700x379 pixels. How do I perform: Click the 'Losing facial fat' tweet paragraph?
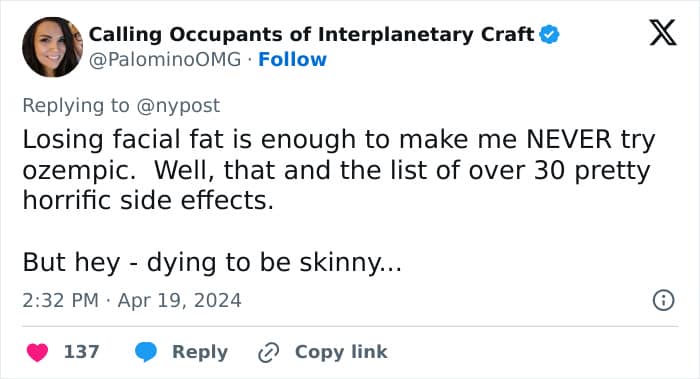click(339, 170)
